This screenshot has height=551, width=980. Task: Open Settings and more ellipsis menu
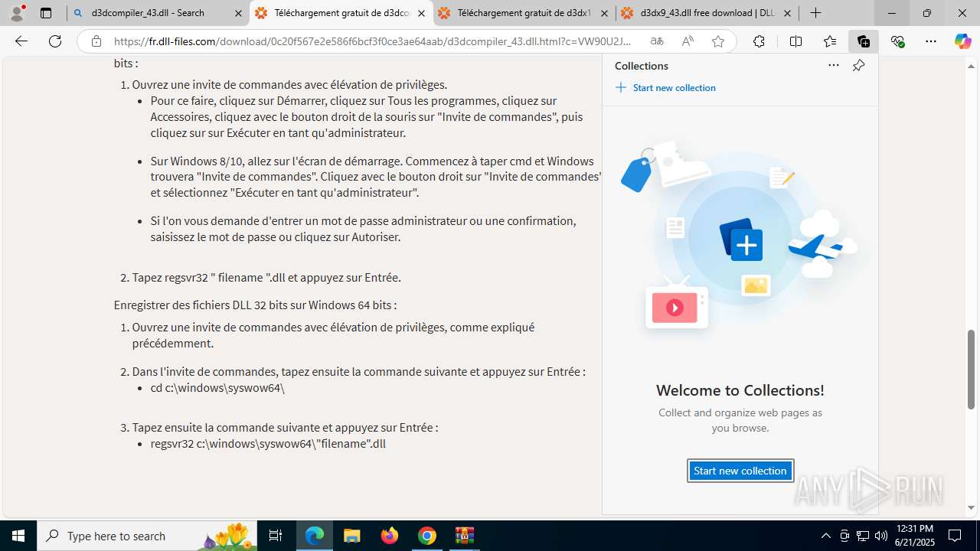[931, 41]
